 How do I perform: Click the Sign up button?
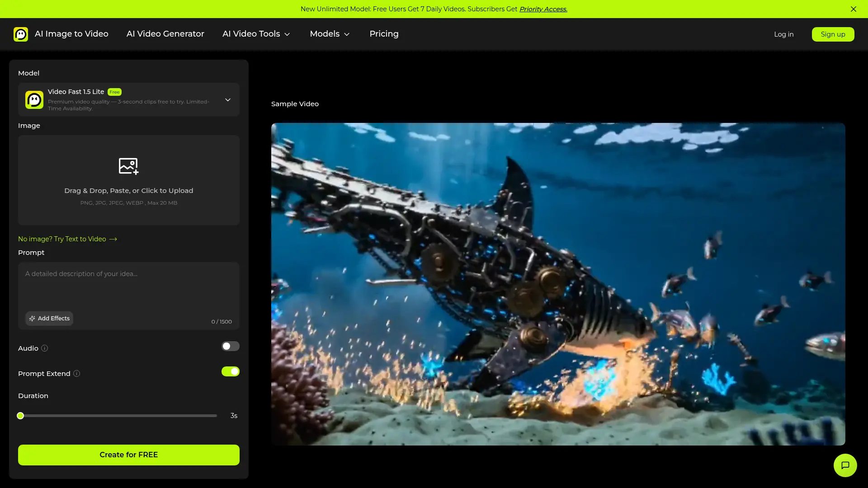pyautogui.click(x=833, y=34)
